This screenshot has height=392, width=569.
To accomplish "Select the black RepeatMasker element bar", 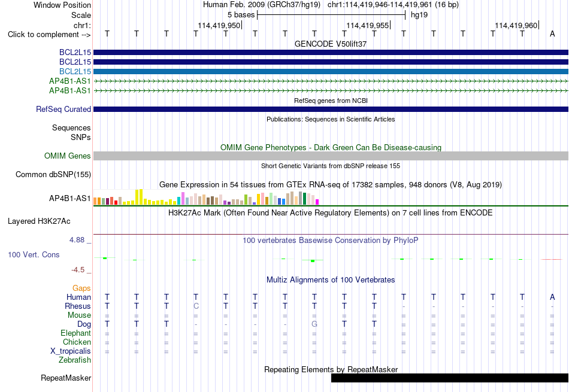I will tap(450, 378).
